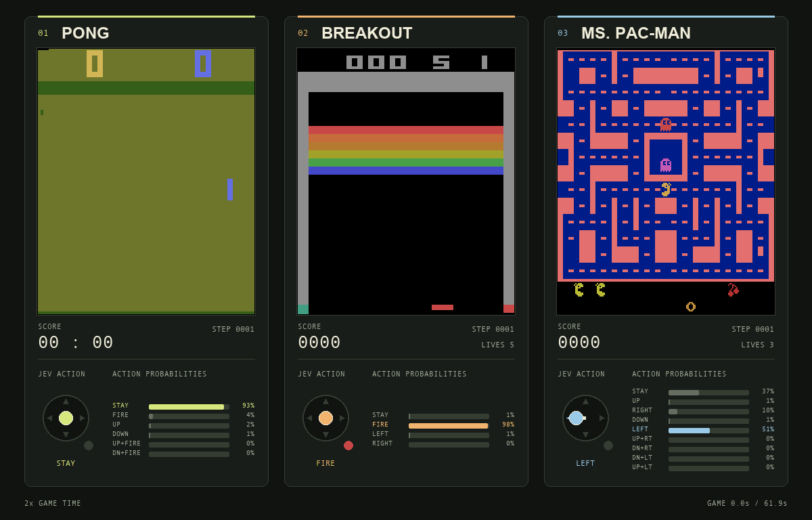
Task: Click the red ghost in the maze
Action: click(x=666, y=125)
